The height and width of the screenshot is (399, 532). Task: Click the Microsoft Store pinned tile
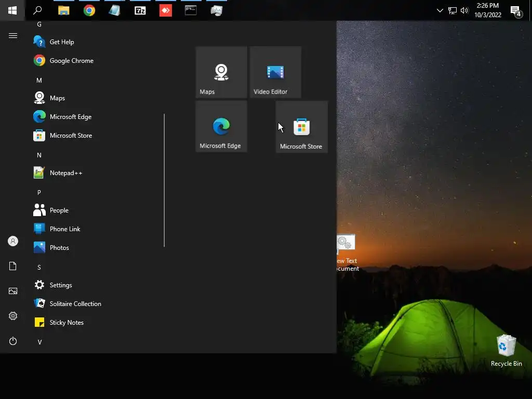(302, 127)
